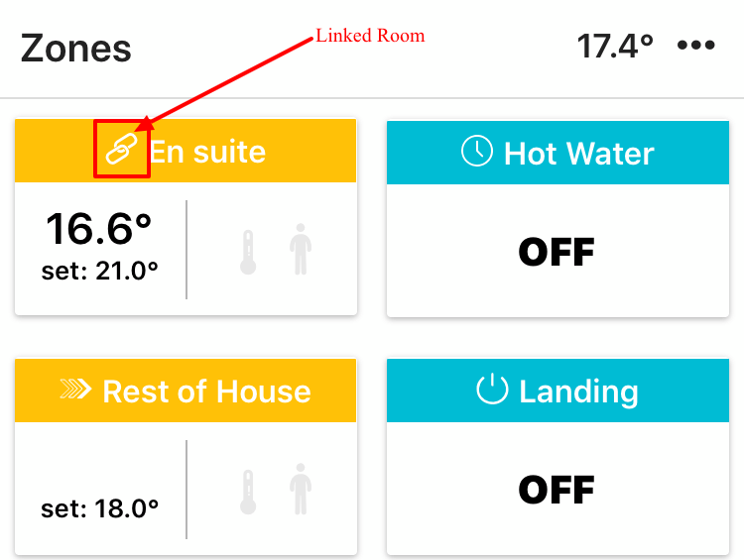Click the person icon in Rest of House tile
Screen dimensions: 744x560
tap(301, 490)
